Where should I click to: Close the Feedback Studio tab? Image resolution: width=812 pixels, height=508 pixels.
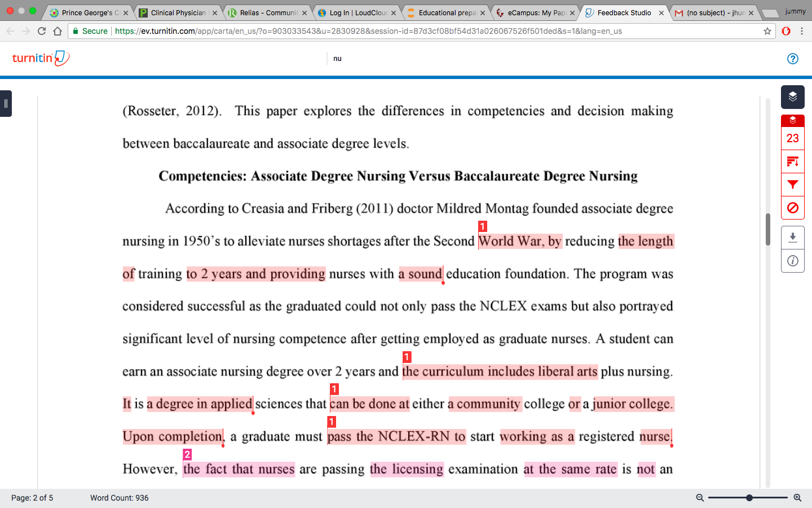(x=661, y=12)
